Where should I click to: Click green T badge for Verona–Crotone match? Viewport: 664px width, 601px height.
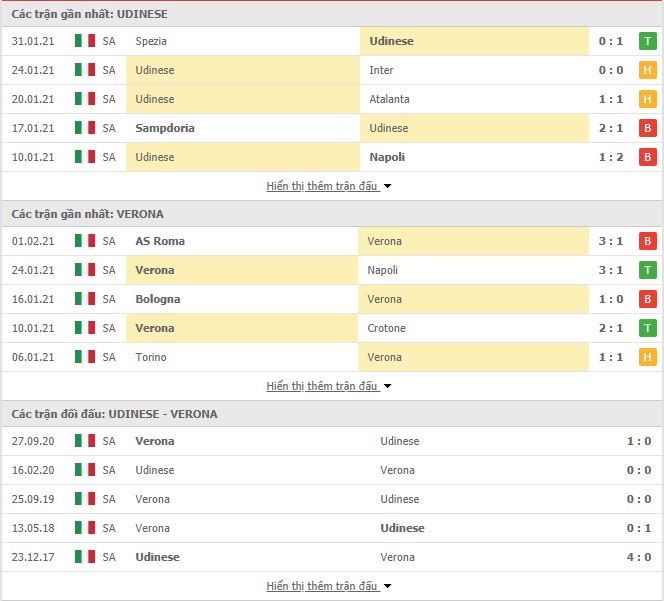coord(647,328)
